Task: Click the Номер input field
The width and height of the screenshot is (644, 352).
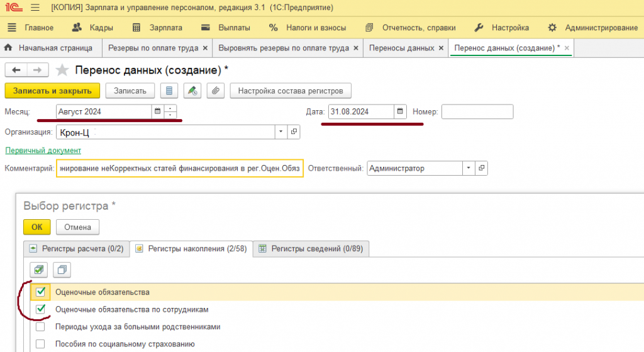Action: coord(477,111)
